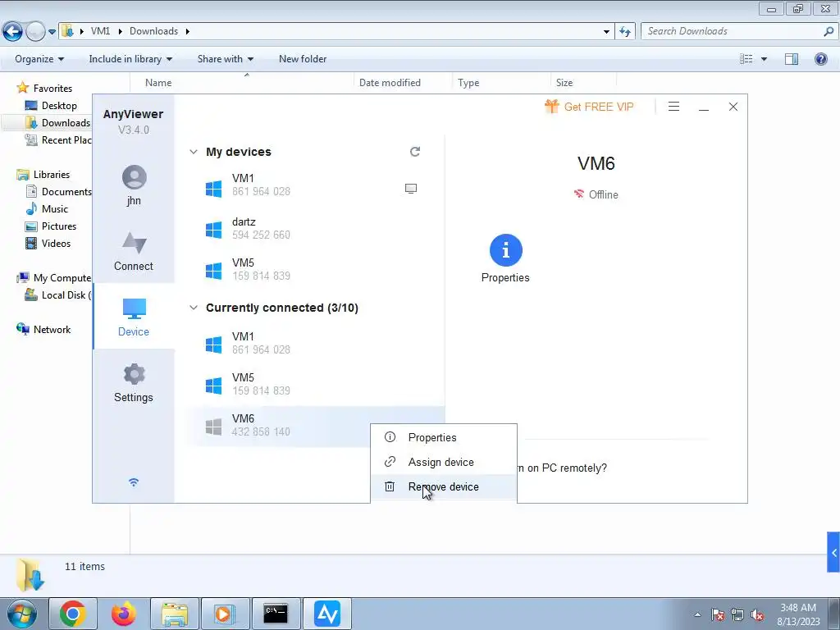840x630 pixels.
Task: Minimize the AnyViewer window
Action: click(704, 107)
